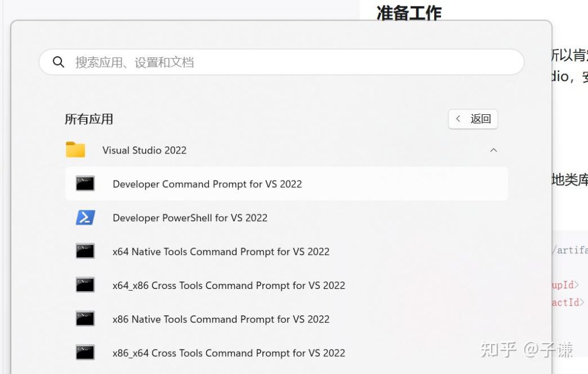The height and width of the screenshot is (374, 588).
Task: Click the Developer Command Prompt terminal icon
Action: (x=85, y=184)
